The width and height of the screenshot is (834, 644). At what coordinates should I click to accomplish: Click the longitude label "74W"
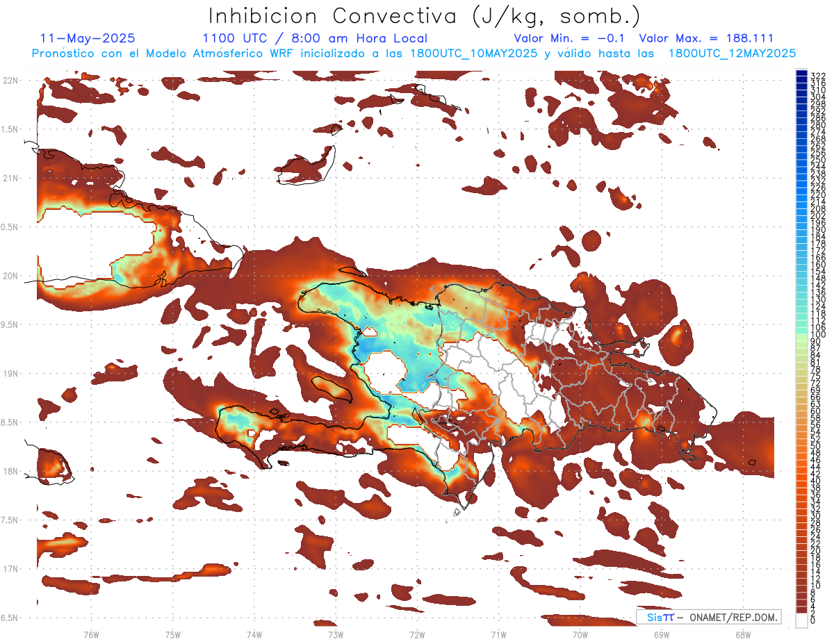click(x=254, y=634)
